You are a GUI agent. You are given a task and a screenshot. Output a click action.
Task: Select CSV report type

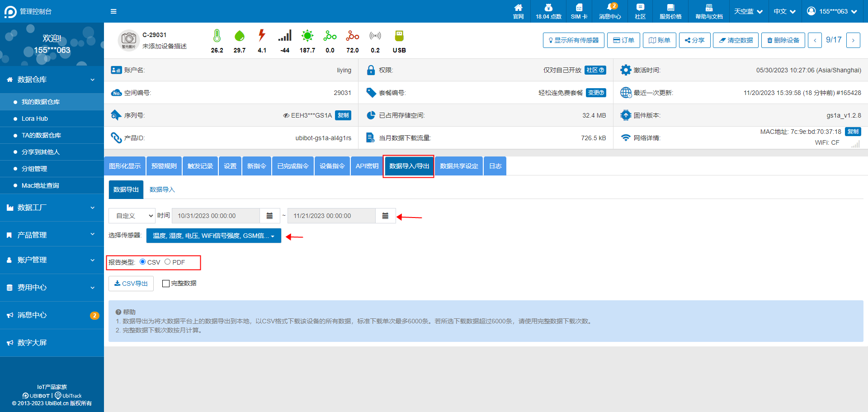tap(143, 262)
